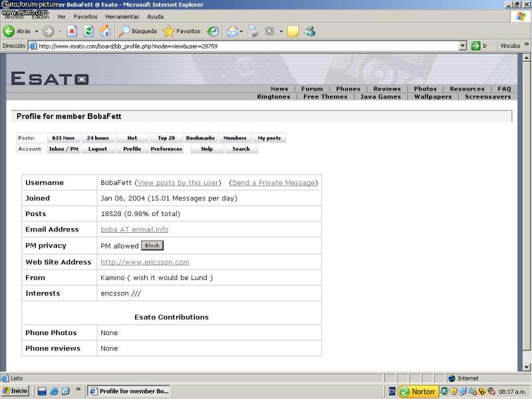The height and width of the screenshot is (399, 532).
Task: Open Inbox / PM
Action: (x=63, y=148)
